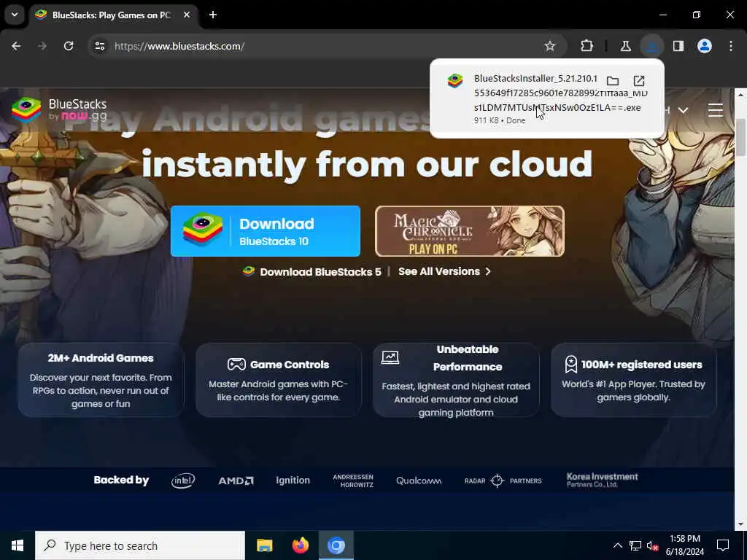Click the network tray icon
This screenshot has height=560, width=747.
[x=635, y=545]
